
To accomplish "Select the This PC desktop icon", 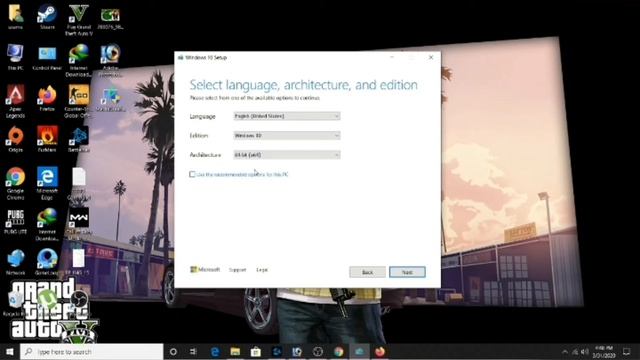I will 16,58.
